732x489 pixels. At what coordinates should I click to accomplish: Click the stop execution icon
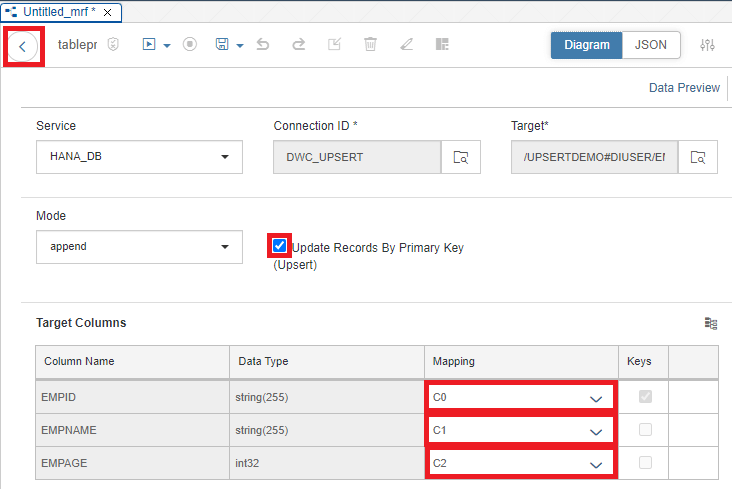(190, 44)
